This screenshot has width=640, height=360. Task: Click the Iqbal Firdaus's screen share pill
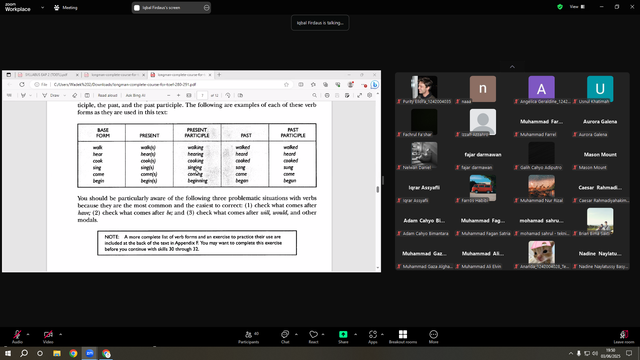pyautogui.click(x=171, y=7)
